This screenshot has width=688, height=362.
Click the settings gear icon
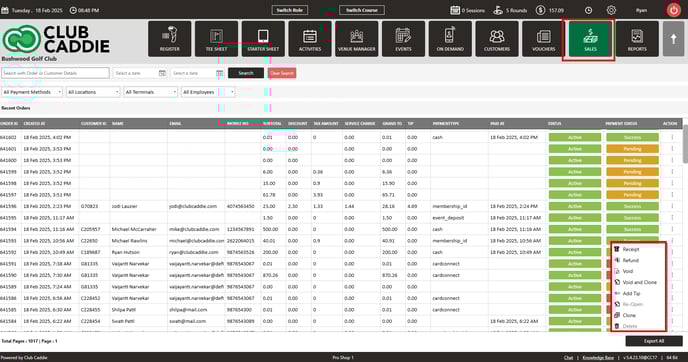611,10
